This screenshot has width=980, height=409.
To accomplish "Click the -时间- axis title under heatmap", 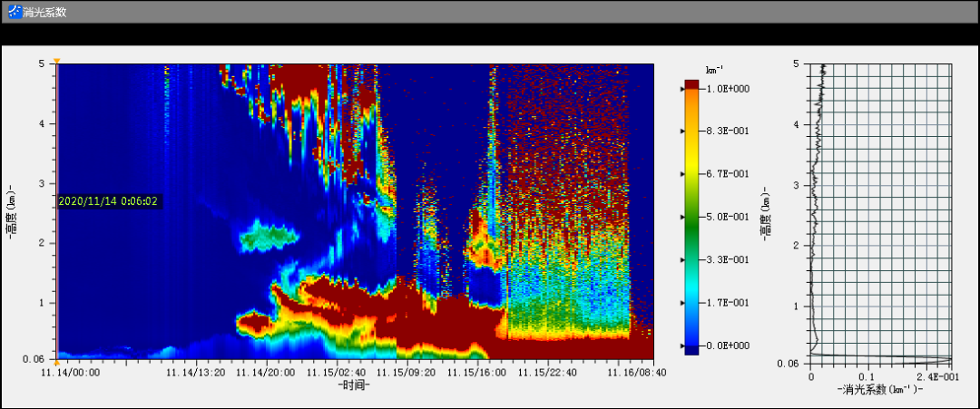I will tap(354, 385).
